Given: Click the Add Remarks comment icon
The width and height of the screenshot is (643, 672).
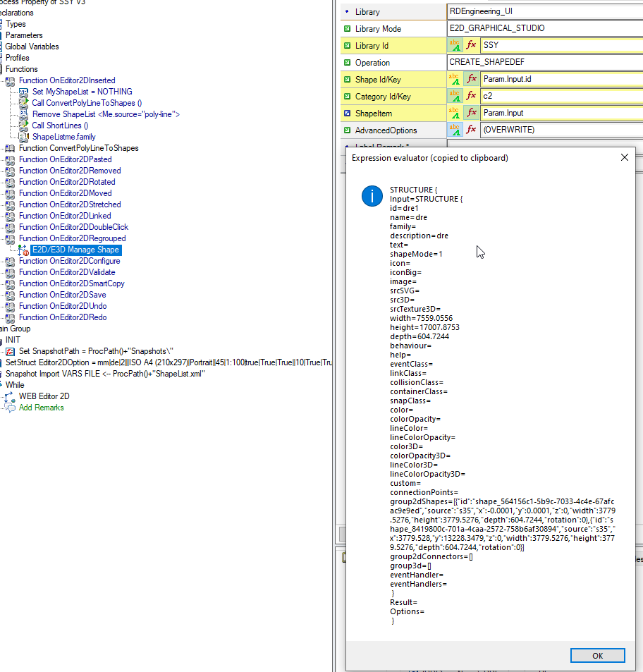Looking at the screenshot, I should coord(11,408).
